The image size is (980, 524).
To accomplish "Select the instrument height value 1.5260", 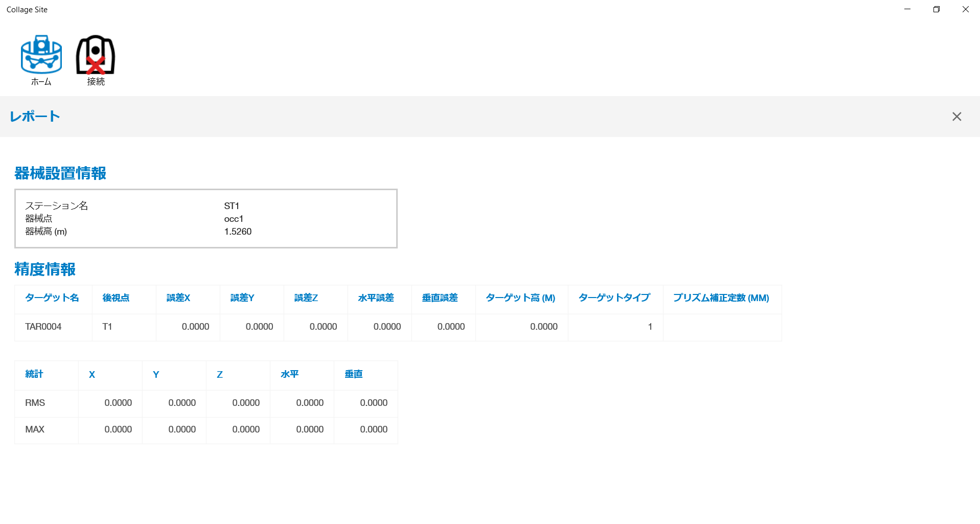I will click(238, 232).
